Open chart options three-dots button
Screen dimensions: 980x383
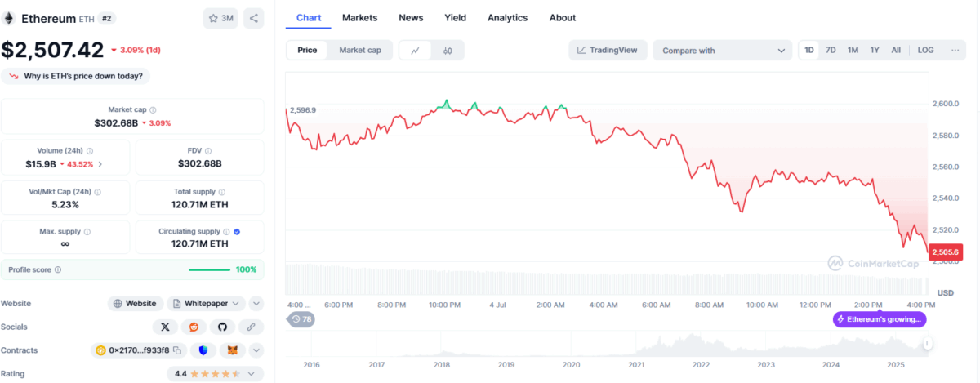[954, 50]
